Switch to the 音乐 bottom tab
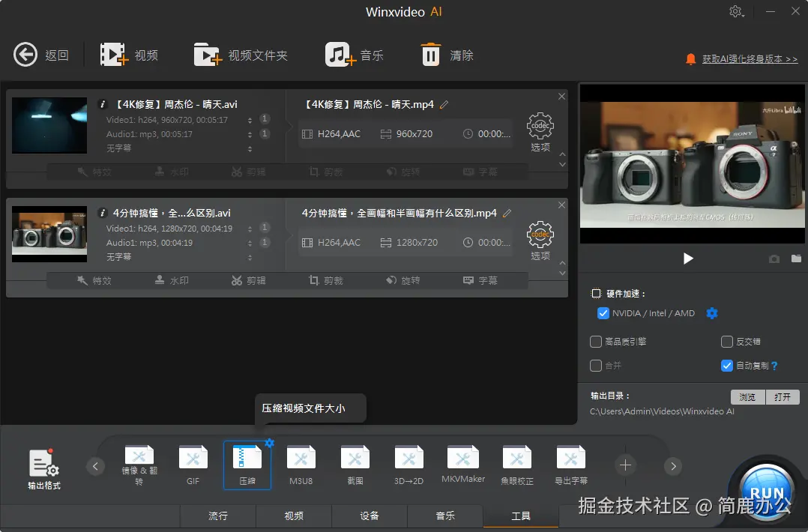The image size is (808, 532). 445,516
